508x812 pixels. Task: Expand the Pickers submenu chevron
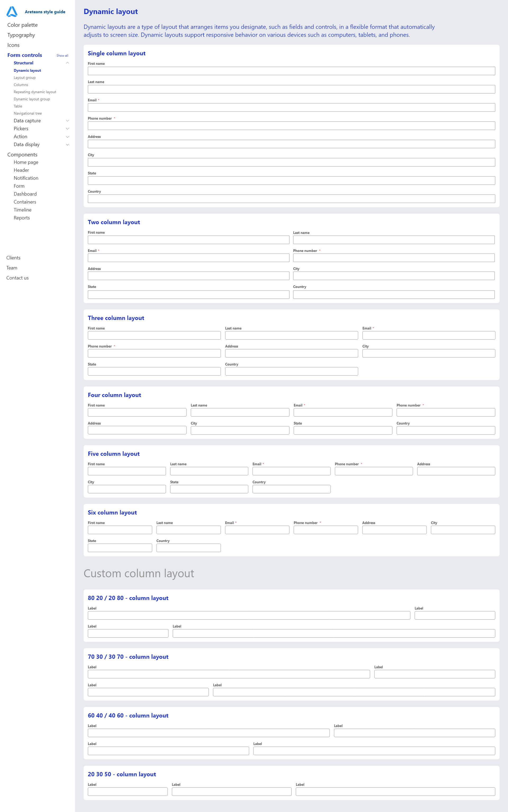coord(67,129)
